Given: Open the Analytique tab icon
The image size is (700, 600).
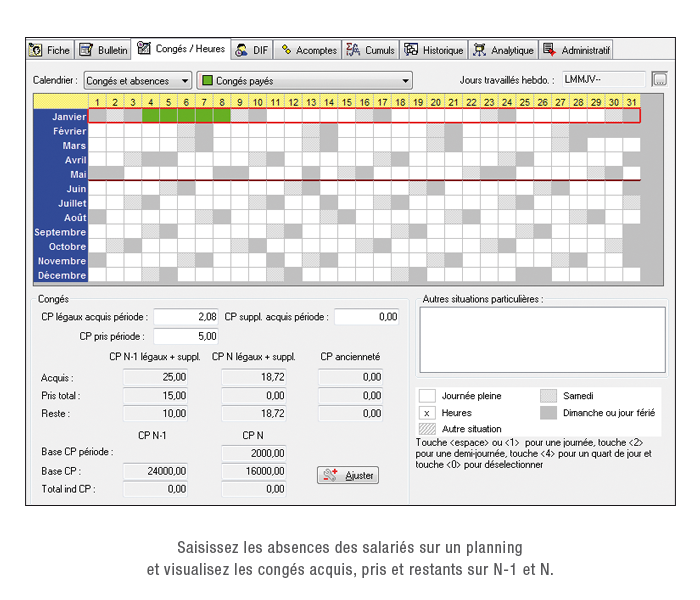Looking at the screenshot, I should (x=480, y=50).
